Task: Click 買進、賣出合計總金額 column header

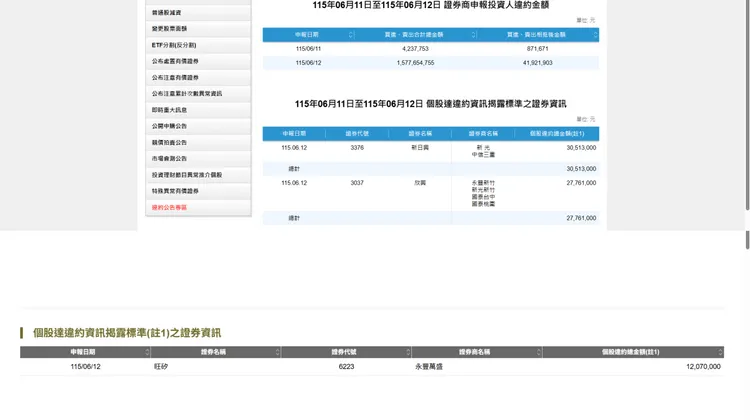Action: (x=414, y=35)
